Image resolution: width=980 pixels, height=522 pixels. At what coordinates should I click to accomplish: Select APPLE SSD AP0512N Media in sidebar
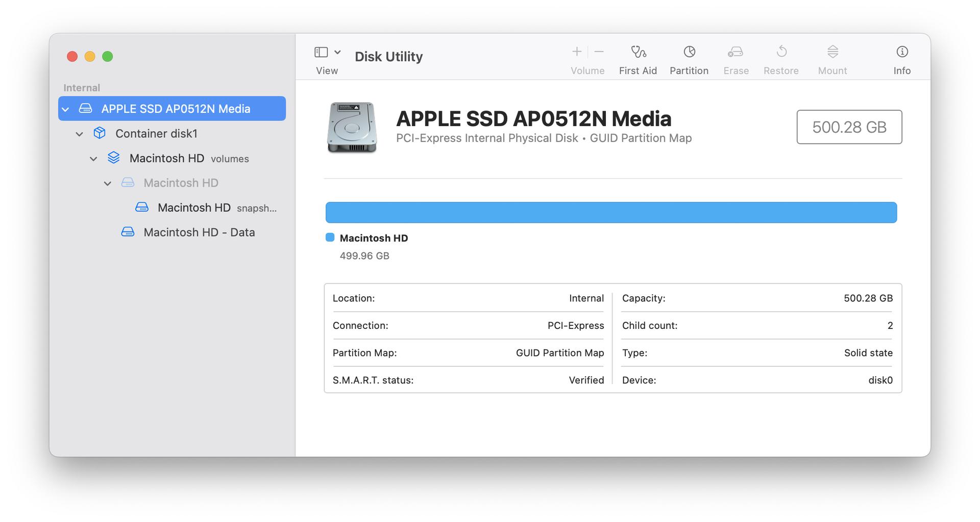pyautogui.click(x=172, y=108)
